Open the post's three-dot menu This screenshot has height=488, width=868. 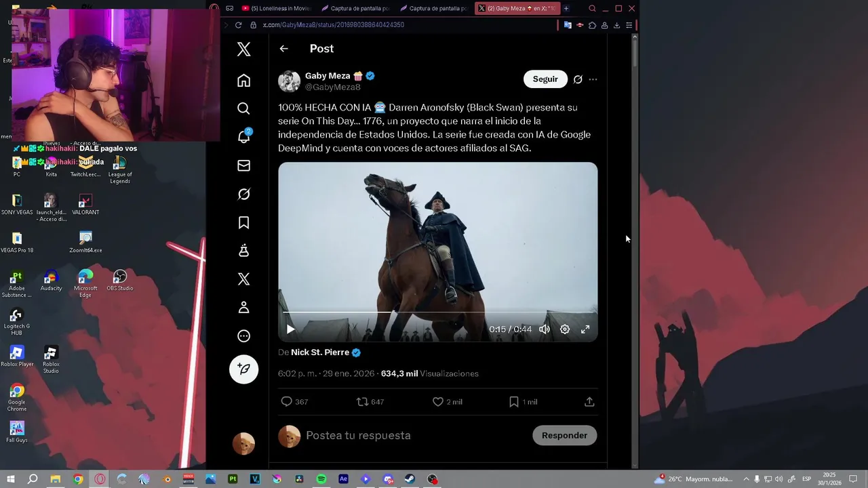[x=593, y=79]
